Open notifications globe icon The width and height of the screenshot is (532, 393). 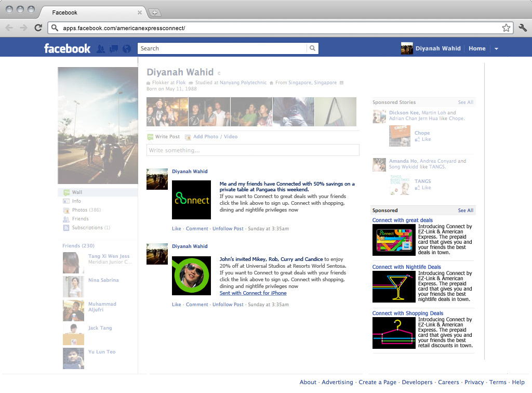point(127,49)
